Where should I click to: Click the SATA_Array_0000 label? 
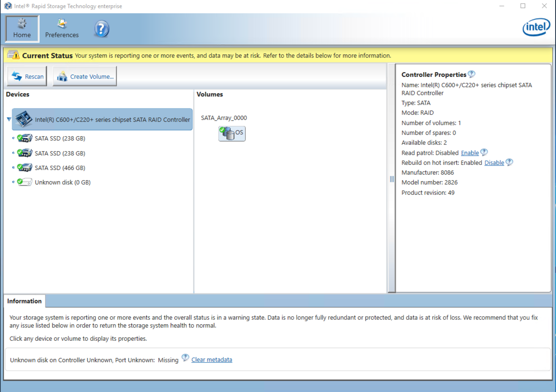point(224,118)
